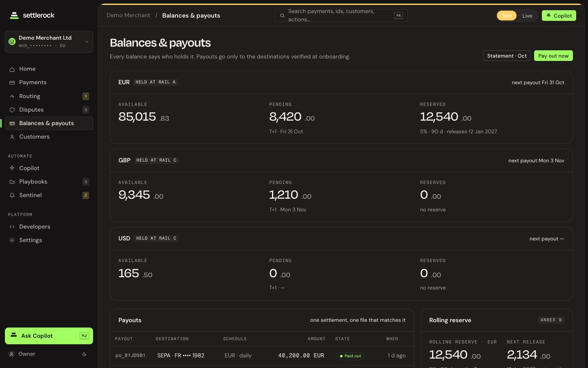Click the Copilot sparkle icon in sidebar
Screen dimensions: 588x368
click(x=12, y=168)
